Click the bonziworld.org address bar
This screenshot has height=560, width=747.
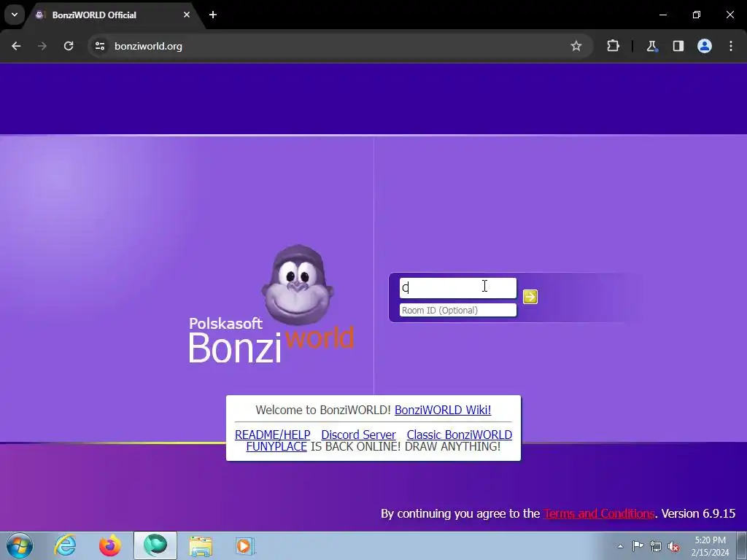341,46
